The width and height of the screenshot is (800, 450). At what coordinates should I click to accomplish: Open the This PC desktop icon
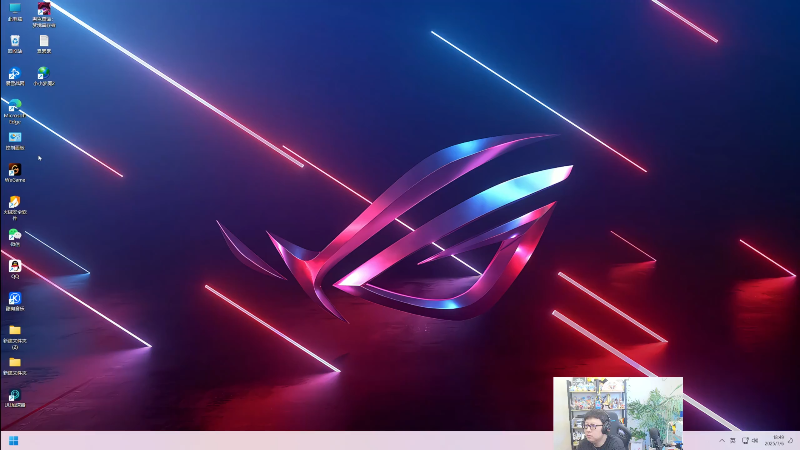(x=15, y=12)
